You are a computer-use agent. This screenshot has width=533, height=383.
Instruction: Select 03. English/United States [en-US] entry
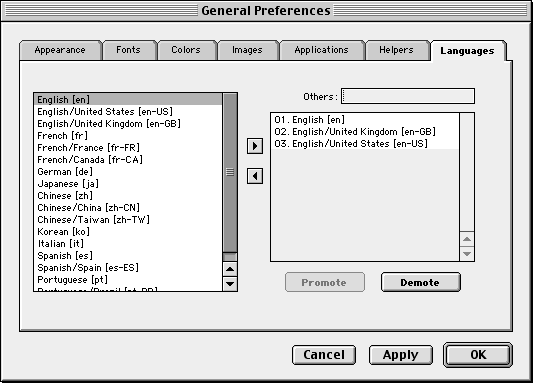(x=365, y=143)
